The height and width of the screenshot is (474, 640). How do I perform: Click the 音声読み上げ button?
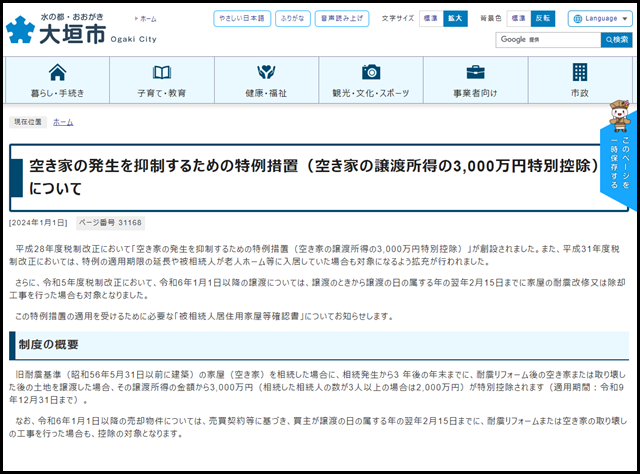(x=342, y=18)
